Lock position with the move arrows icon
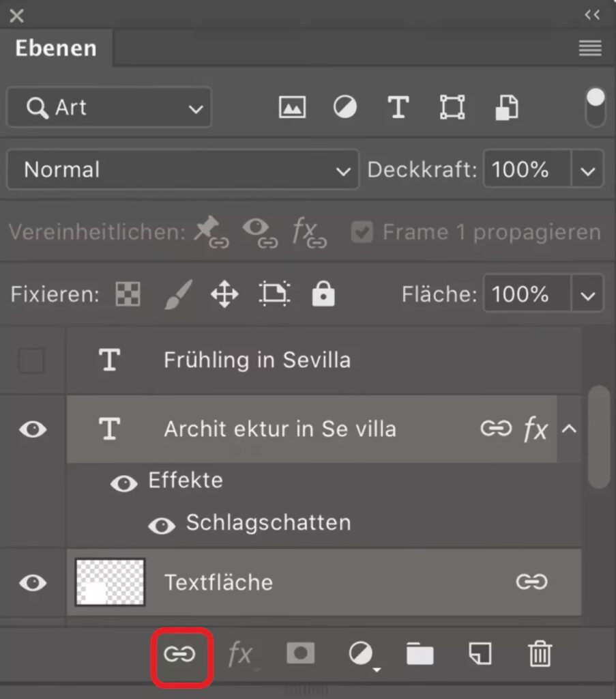This screenshot has width=616, height=699. pos(224,294)
